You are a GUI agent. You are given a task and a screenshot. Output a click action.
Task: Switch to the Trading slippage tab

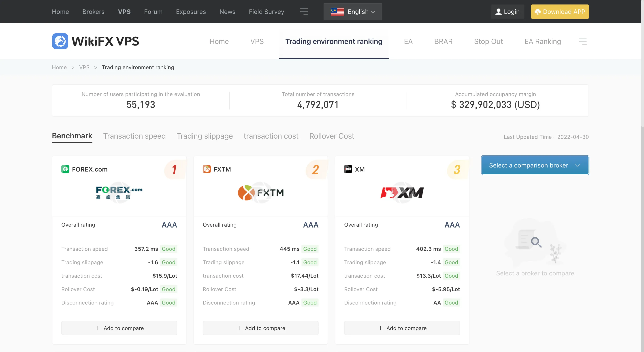(x=205, y=136)
